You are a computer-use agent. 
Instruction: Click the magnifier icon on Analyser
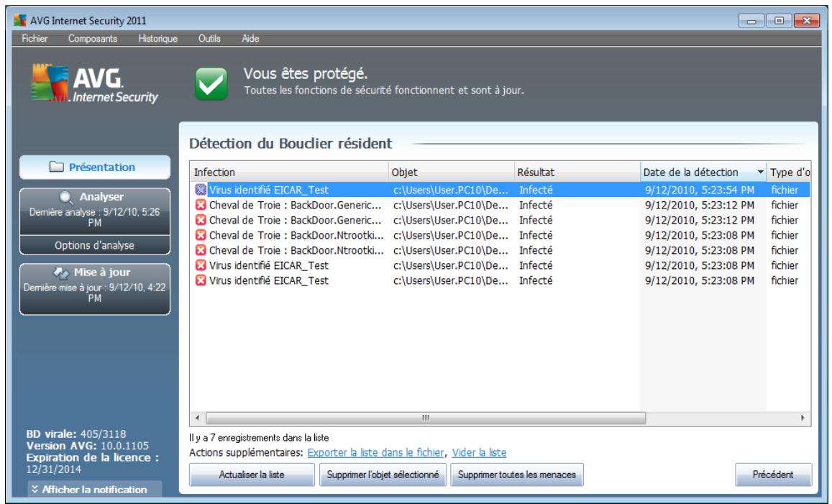click(x=65, y=197)
